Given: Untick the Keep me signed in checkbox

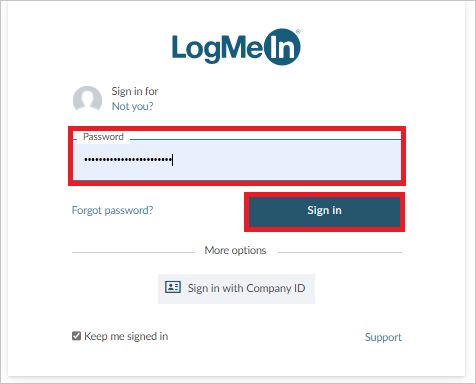Looking at the screenshot, I should pos(76,336).
